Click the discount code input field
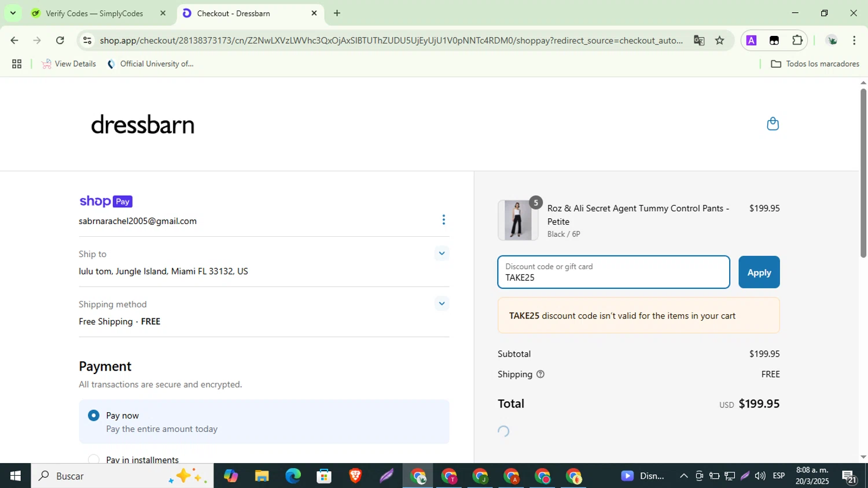This screenshot has width=868, height=488. click(x=613, y=272)
